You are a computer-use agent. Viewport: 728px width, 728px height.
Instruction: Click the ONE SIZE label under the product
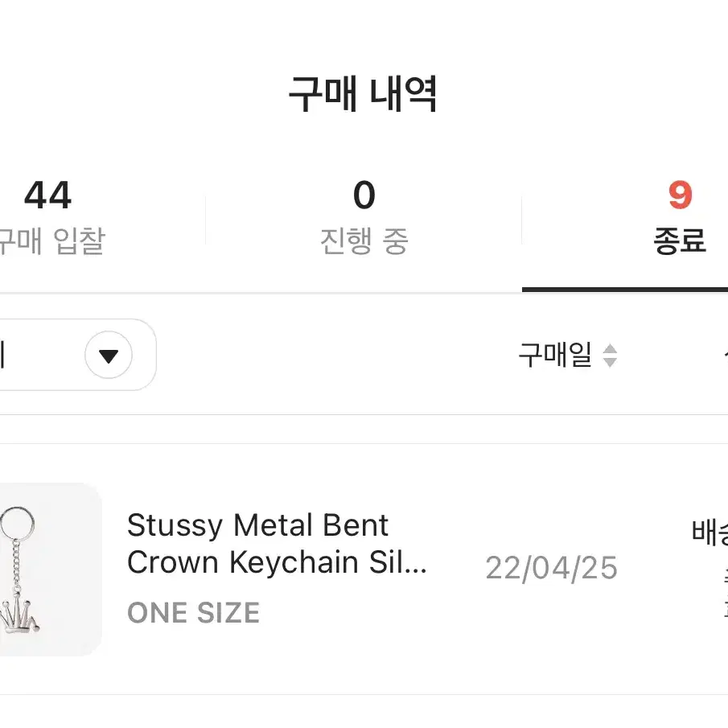[x=193, y=612]
